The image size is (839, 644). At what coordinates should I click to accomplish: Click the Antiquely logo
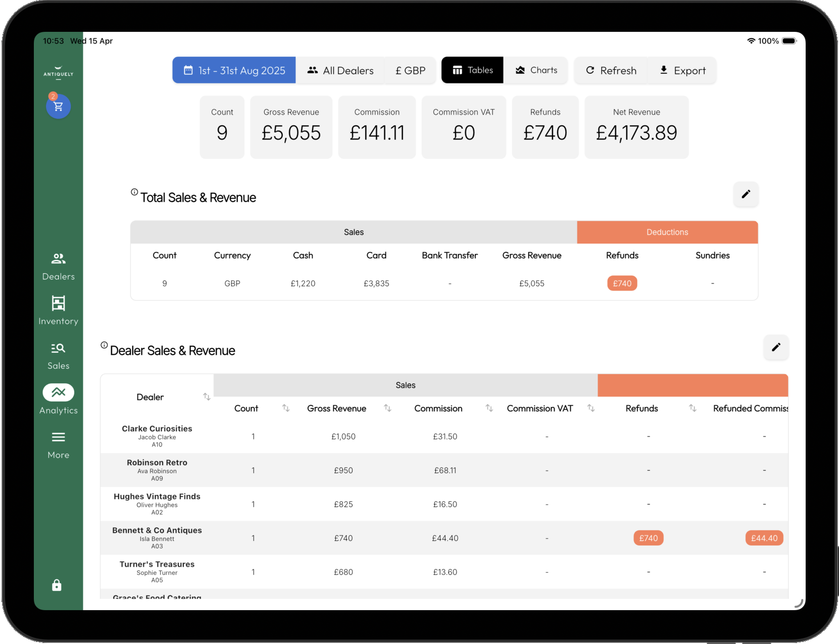58,73
